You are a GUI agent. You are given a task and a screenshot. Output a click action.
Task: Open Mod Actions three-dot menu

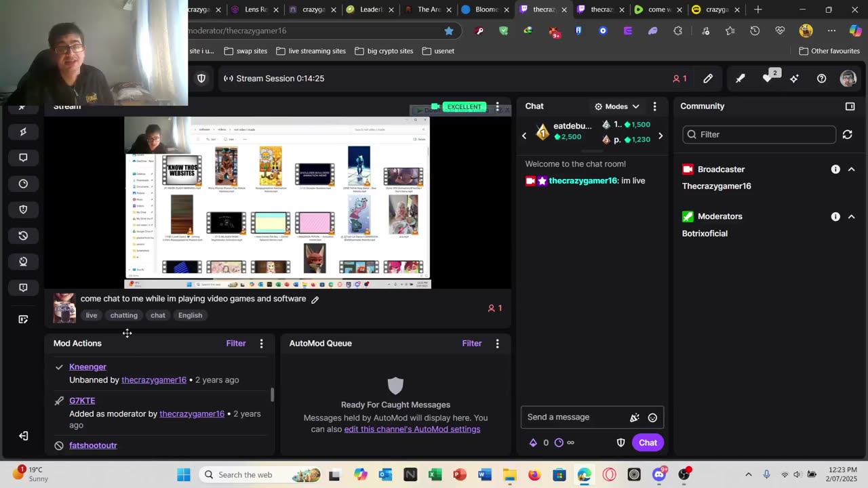tap(261, 344)
